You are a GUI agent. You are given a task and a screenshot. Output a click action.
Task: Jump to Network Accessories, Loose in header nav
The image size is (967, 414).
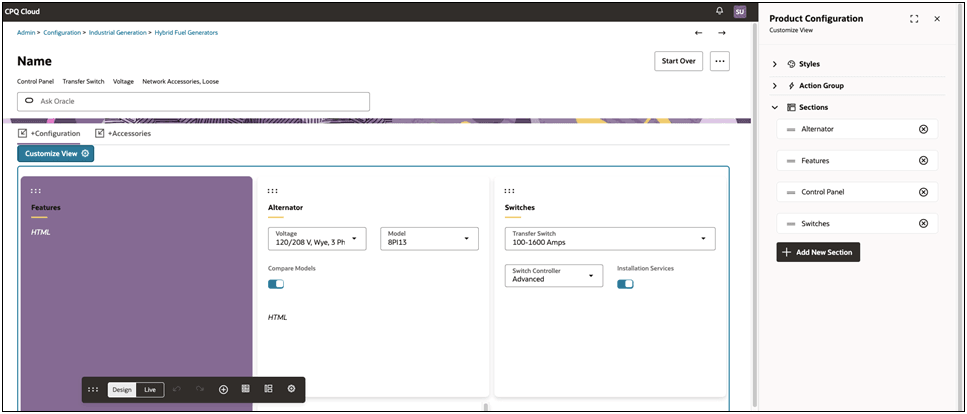(x=180, y=81)
